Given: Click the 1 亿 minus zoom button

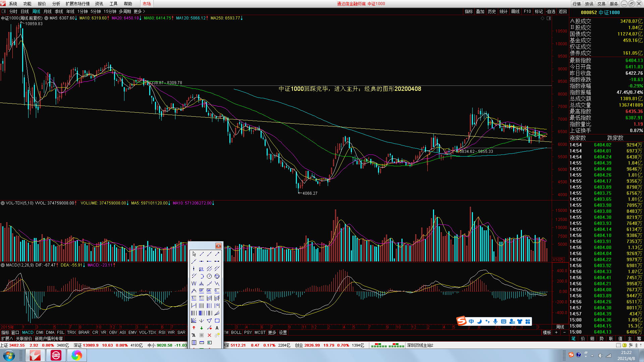Looking at the screenshot, I should [x=565, y=333].
